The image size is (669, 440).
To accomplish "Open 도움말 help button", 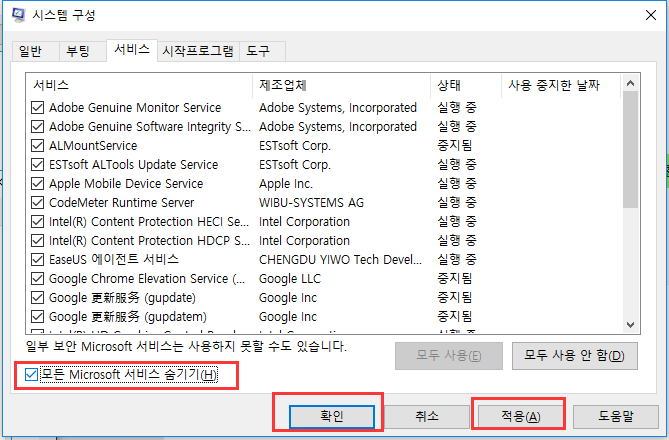I will 616,416.
